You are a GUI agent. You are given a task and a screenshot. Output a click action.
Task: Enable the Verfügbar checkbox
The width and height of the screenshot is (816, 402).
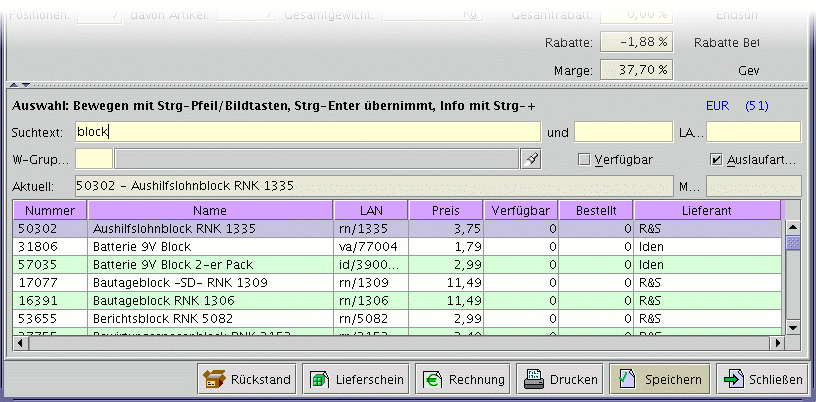tap(585, 159)
